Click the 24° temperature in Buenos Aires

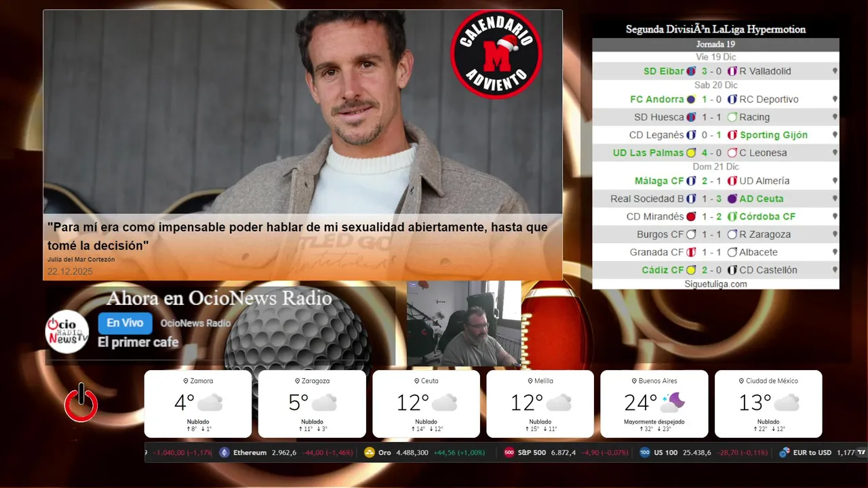640,403
